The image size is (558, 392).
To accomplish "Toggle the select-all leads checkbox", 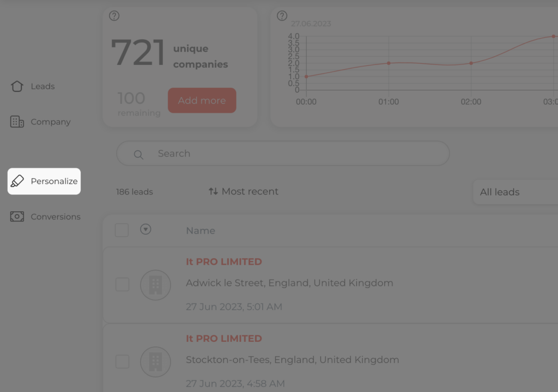I will [x=122, y=230].
